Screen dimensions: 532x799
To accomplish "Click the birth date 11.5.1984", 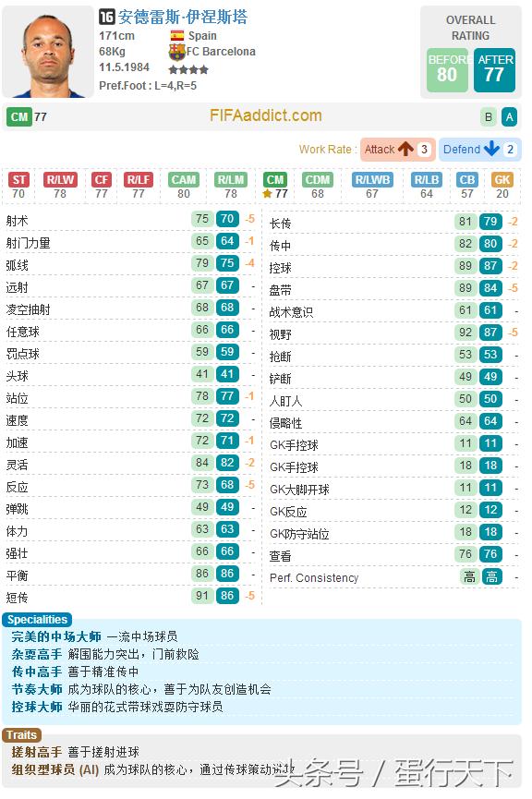I will pyautogui.click(x=124, y=67).
